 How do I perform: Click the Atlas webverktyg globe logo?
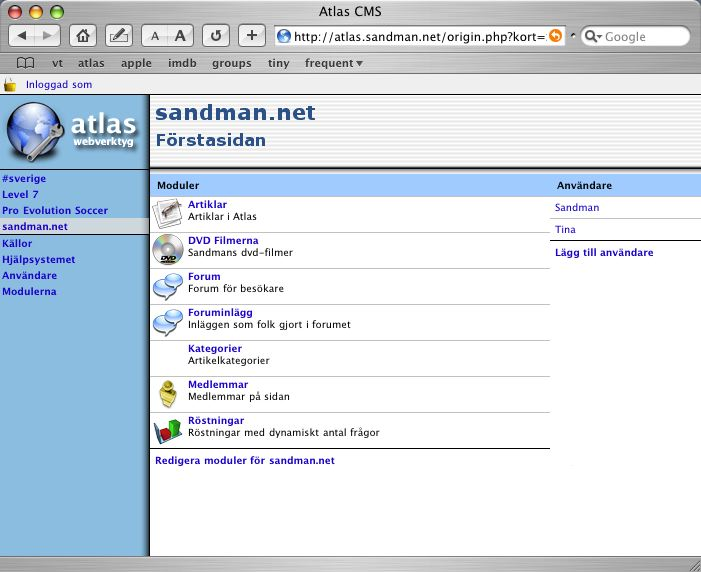pyautogui.click(x=36, y=135)
